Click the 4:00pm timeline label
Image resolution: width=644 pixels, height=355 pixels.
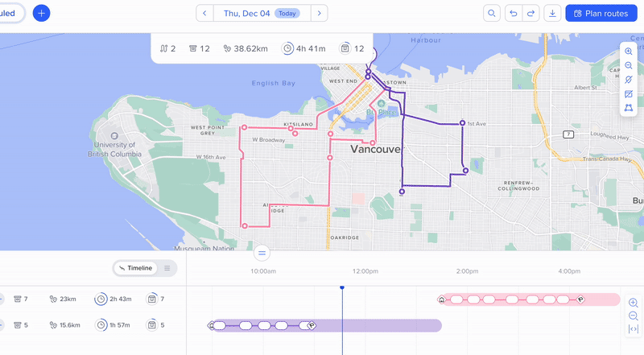(569, 271)
